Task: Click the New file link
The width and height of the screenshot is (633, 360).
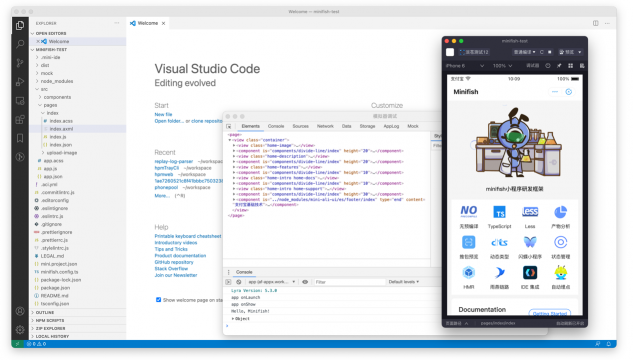Action: [163, 115]
